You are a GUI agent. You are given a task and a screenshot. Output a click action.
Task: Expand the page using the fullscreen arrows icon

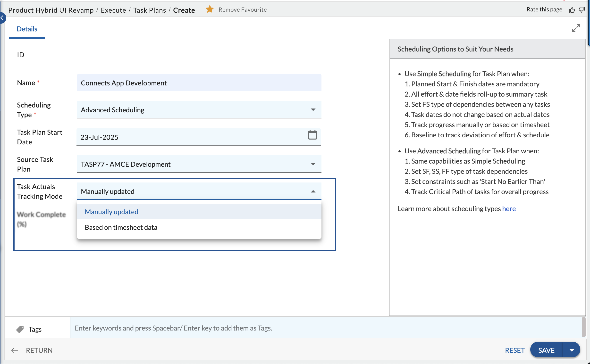[x=576, y=28]
